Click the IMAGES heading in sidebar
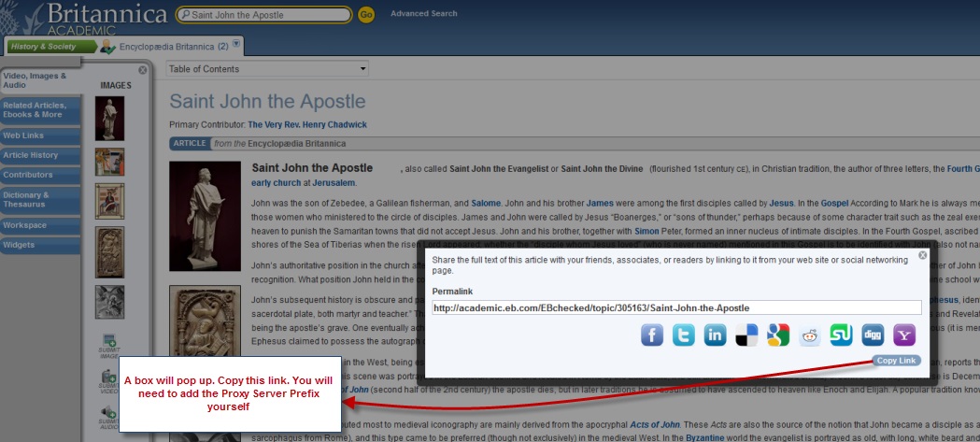The width and height of the screenshot is (980, 442). pos(116,86)
